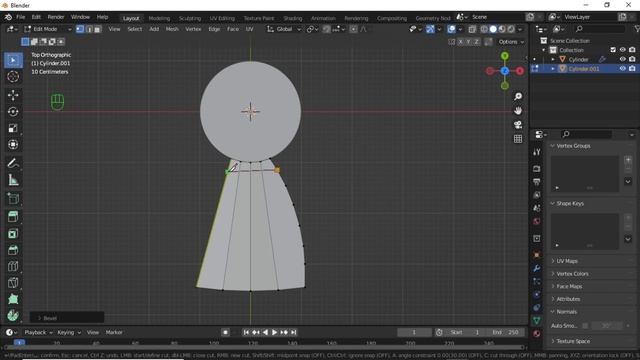
Task: Hide Cylinder.001 object in viewport
Action: (622, 69)
